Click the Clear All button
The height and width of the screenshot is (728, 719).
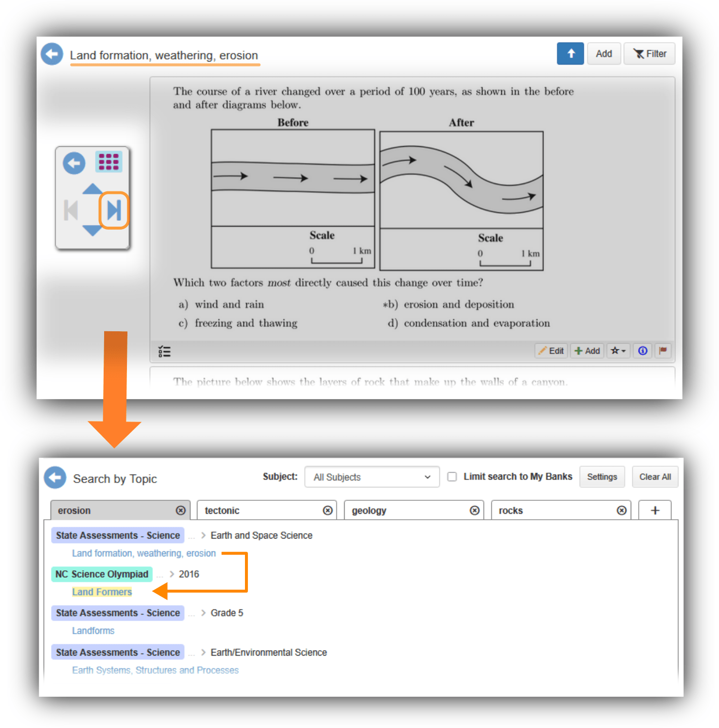coord(655,477)
